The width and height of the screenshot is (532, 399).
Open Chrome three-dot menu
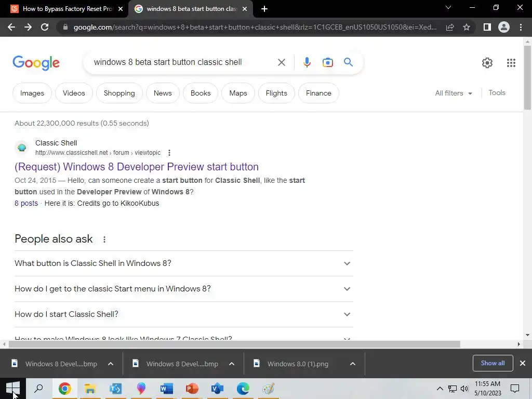point(521,27)
